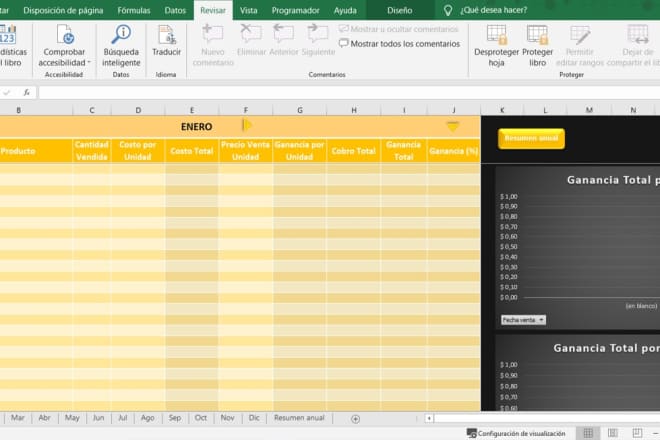Switch to the Resumen anual sheet tab

click(x=299, y=418)
